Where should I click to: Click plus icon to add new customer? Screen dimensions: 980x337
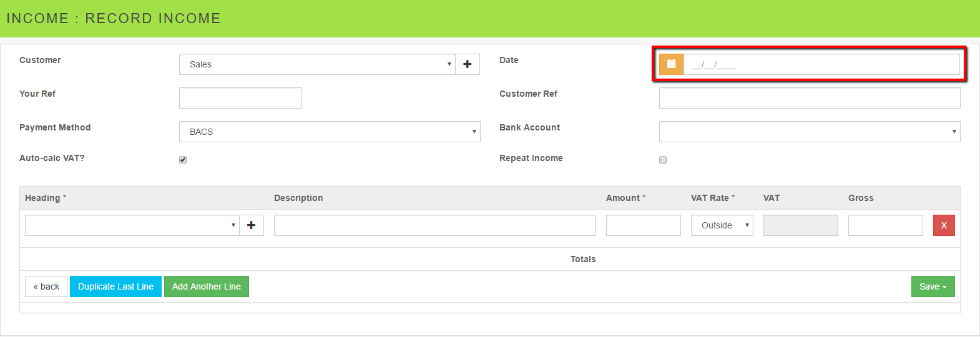468,64
